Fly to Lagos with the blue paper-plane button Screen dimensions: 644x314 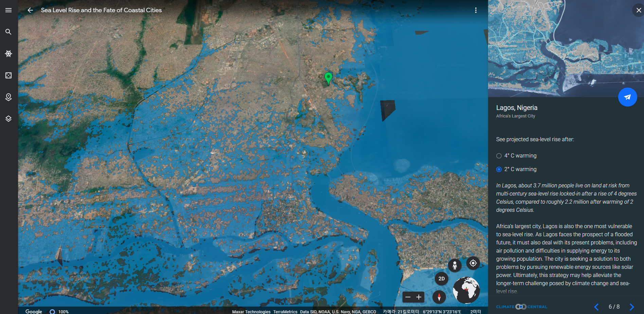[627, 97]
